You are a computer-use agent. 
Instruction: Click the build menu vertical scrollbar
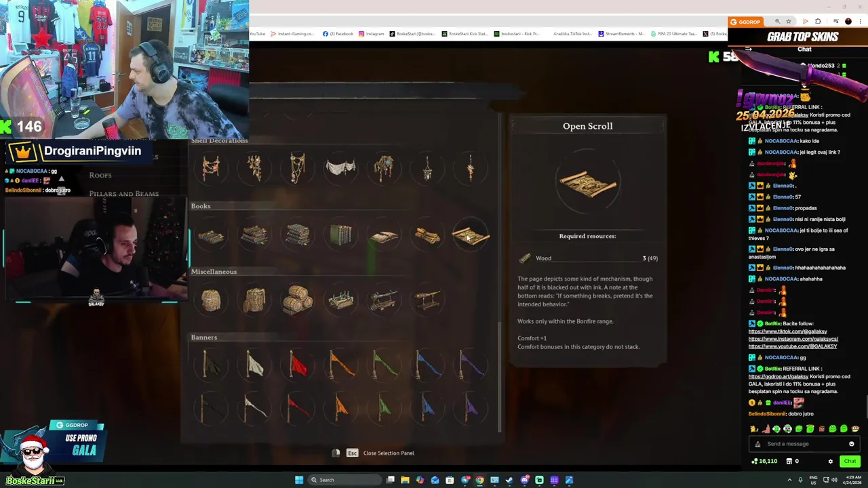pos(500,376)
